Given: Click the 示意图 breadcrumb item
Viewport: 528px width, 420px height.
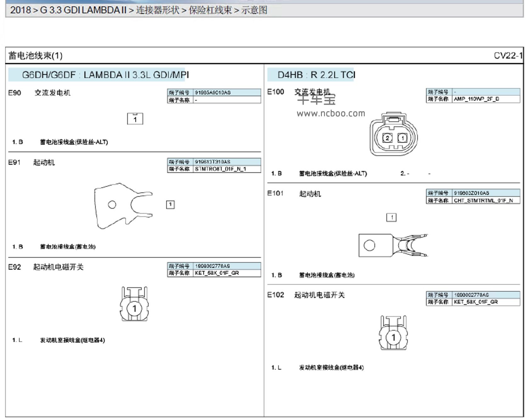Looking at the screenshot, I should (254, 10).
